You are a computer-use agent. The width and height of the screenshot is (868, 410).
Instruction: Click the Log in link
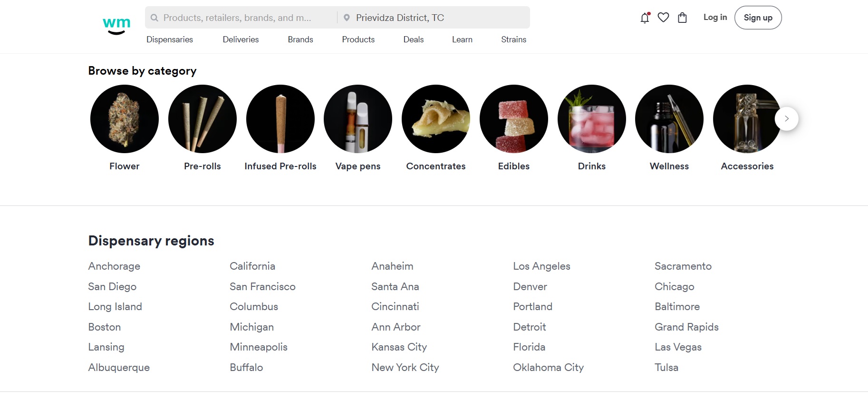pos(715,18)
